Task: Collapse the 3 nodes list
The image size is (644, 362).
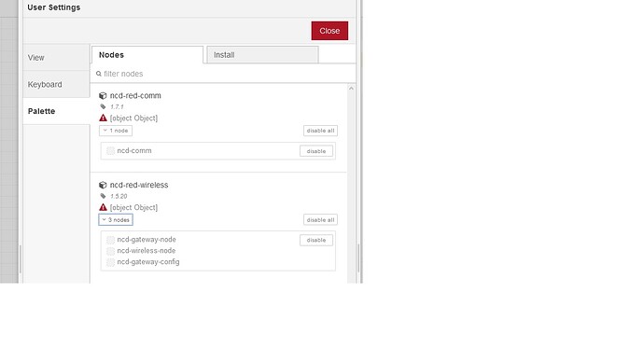Action: 116,220
